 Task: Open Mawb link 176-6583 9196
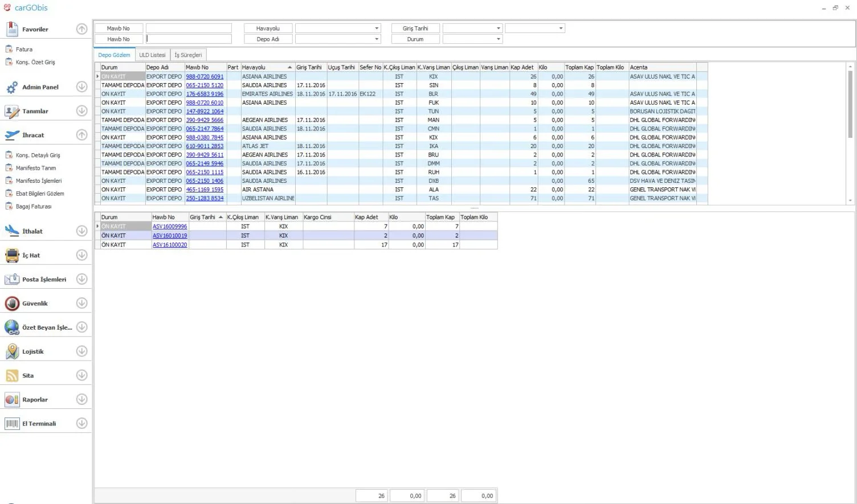tap(205, 94)
